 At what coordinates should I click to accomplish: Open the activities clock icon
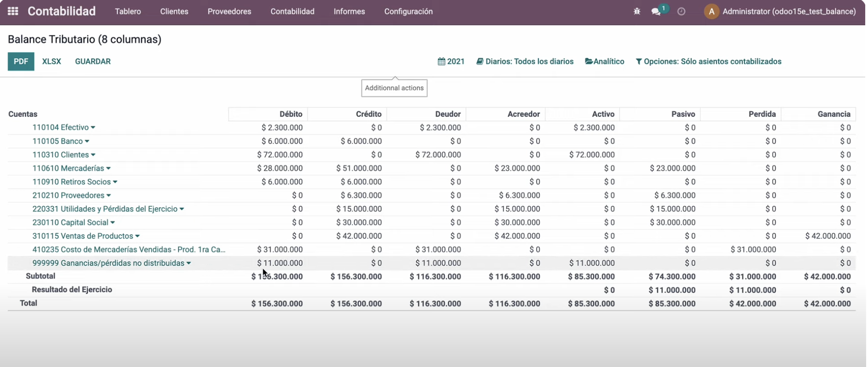click(x=681, y=11)
